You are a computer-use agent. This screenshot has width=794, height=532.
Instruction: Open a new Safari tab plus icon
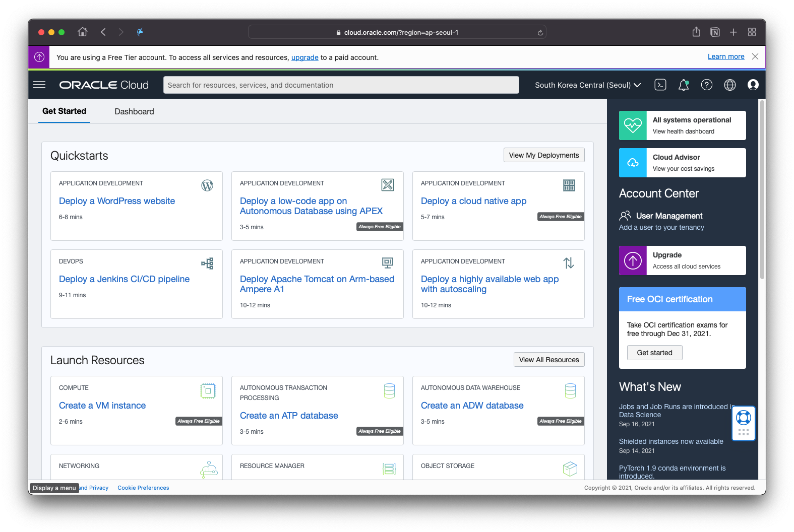pos(734,32)
